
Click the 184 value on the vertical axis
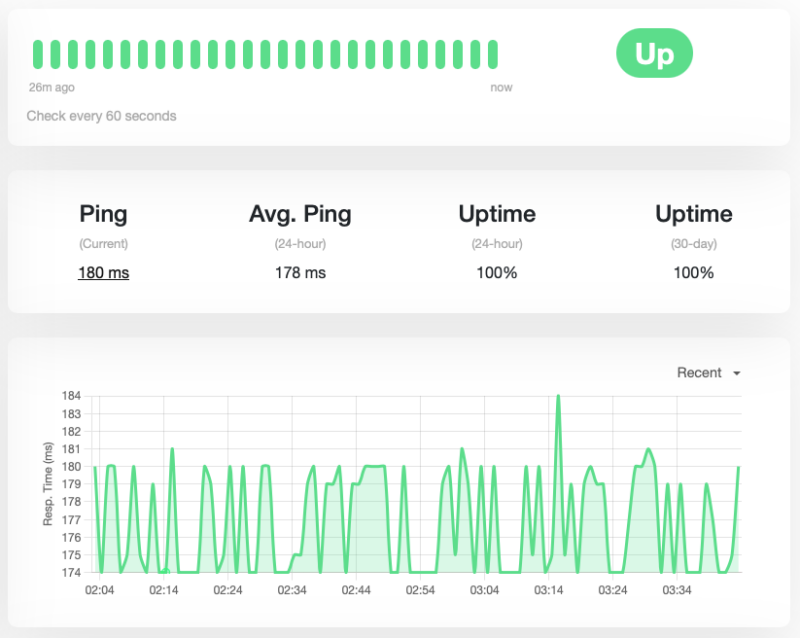[73, 395]
